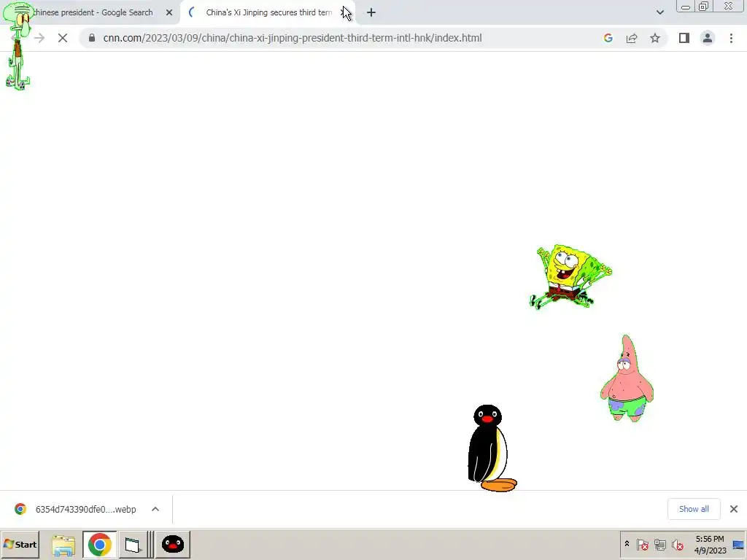Open Action Center flag icon
Image resolution: width=747 pixels, height=560 pixels.
[642, 544]
